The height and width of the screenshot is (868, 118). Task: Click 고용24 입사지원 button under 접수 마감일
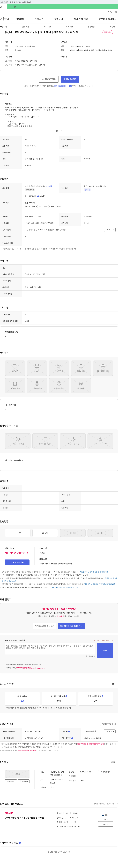[17, 562]
